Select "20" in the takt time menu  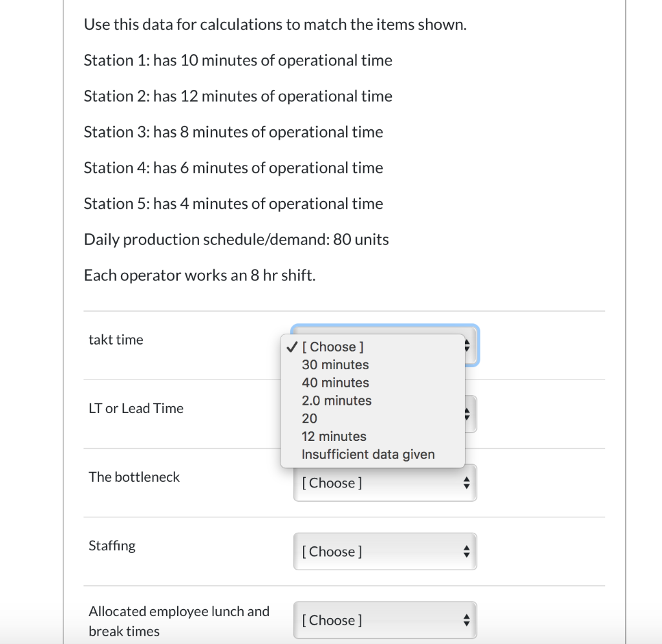pyautogui.click(x=309, y=419)
